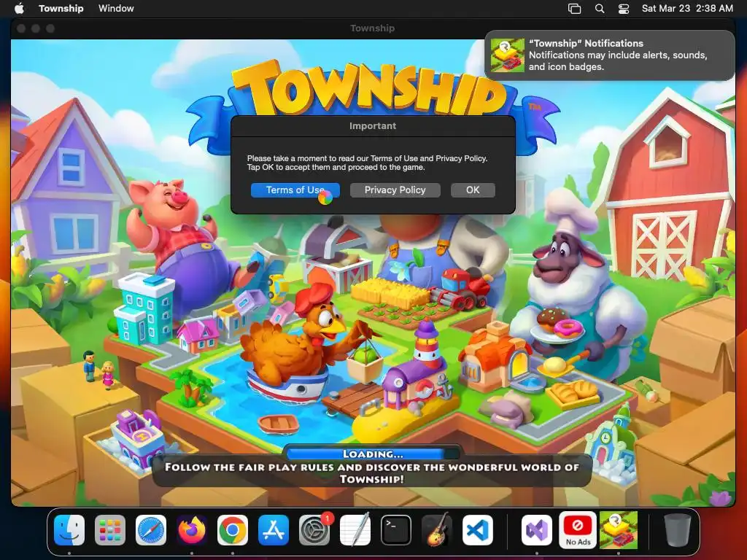The image size is (747, 560).
Task: Open the Trash in the dock
Action: 678,530
